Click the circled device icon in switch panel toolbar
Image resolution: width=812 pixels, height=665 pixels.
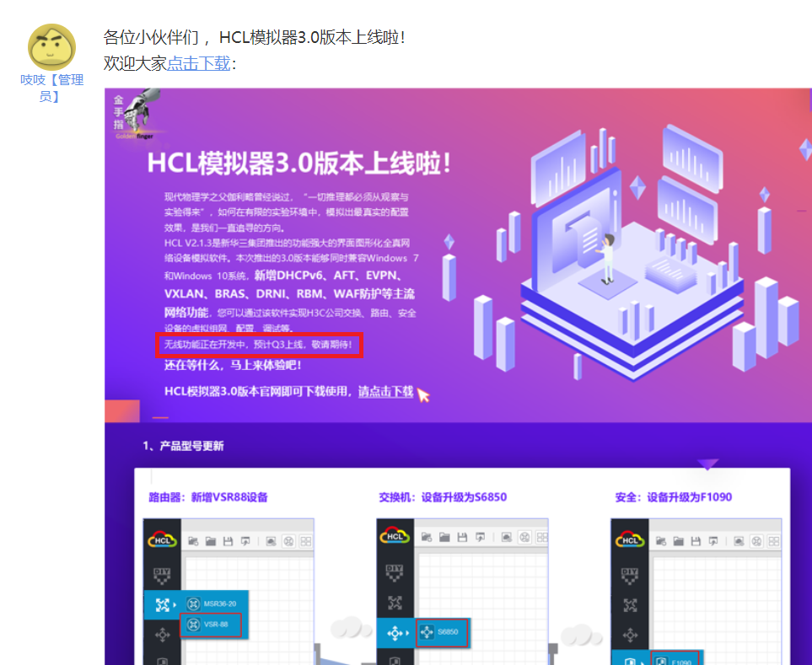click(x=524, y=537)
